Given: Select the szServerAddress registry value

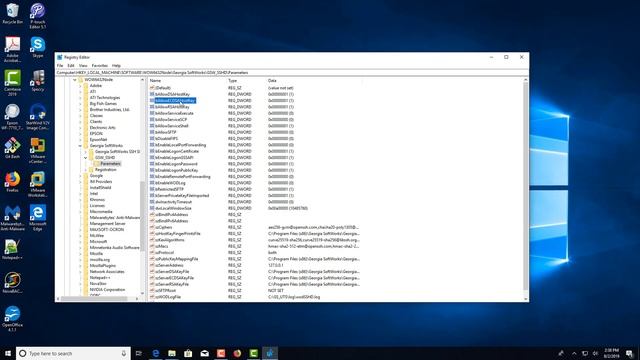Looking at the screenshot, I should coord(169,265).
